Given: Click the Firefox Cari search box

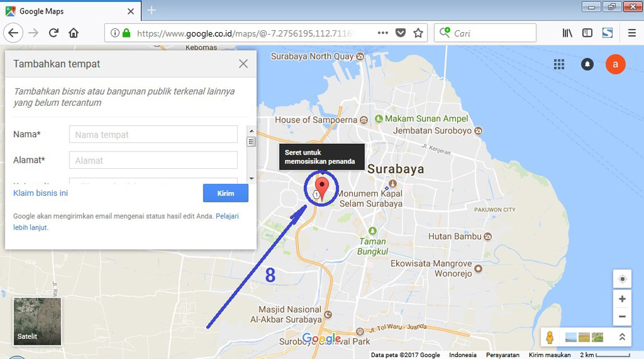Looking at the screenshot, I should (485, 33).
